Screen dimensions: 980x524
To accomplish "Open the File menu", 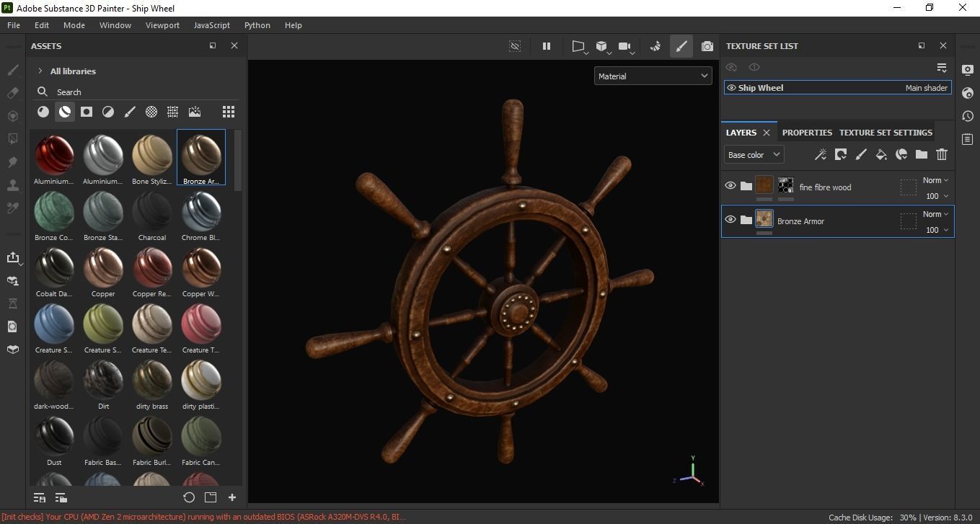I will pos(14,25).
